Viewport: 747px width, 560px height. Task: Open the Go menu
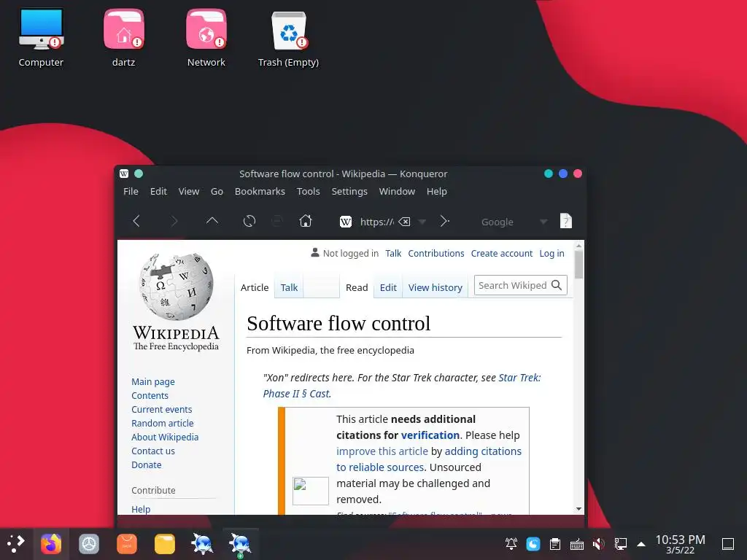tap(217, 192)
